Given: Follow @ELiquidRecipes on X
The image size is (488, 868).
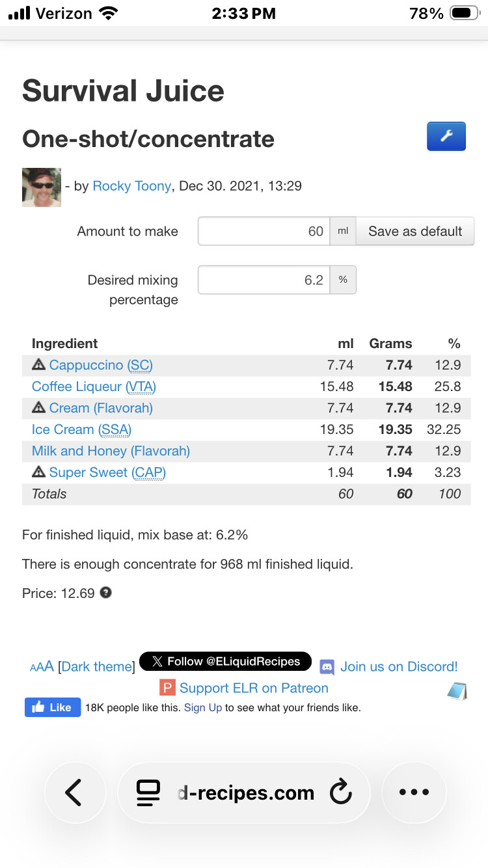Looking at the screenshot, I should 225,662.
